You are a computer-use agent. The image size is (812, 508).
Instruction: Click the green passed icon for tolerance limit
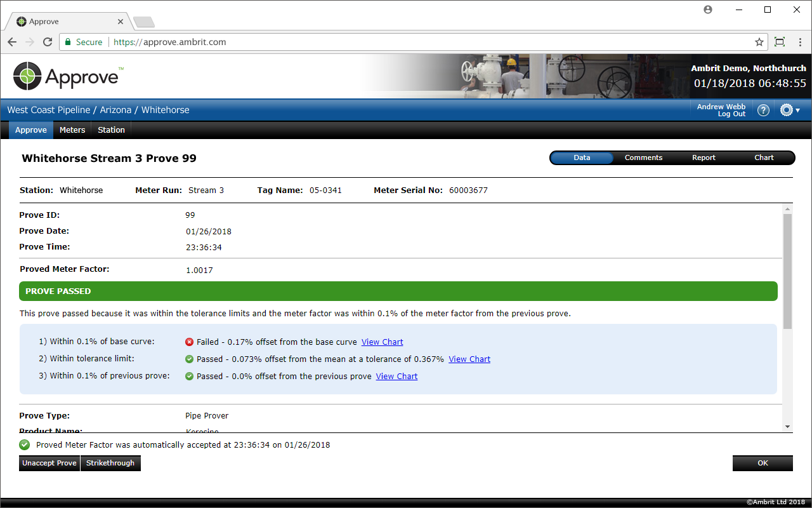(189, 359)
